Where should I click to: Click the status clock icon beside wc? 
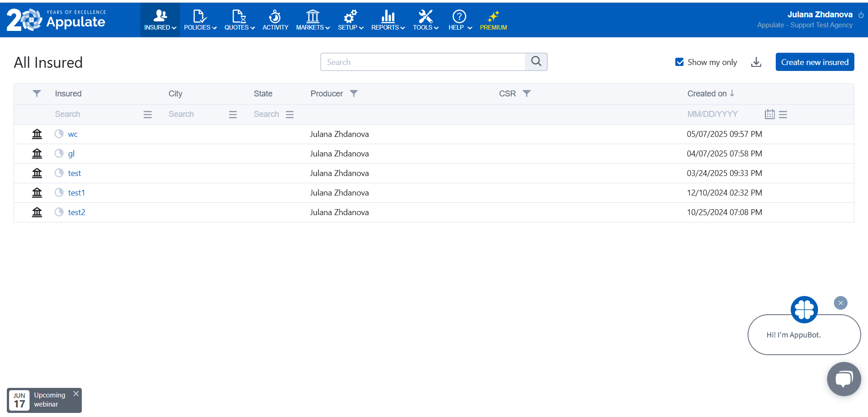coord(59,134)
